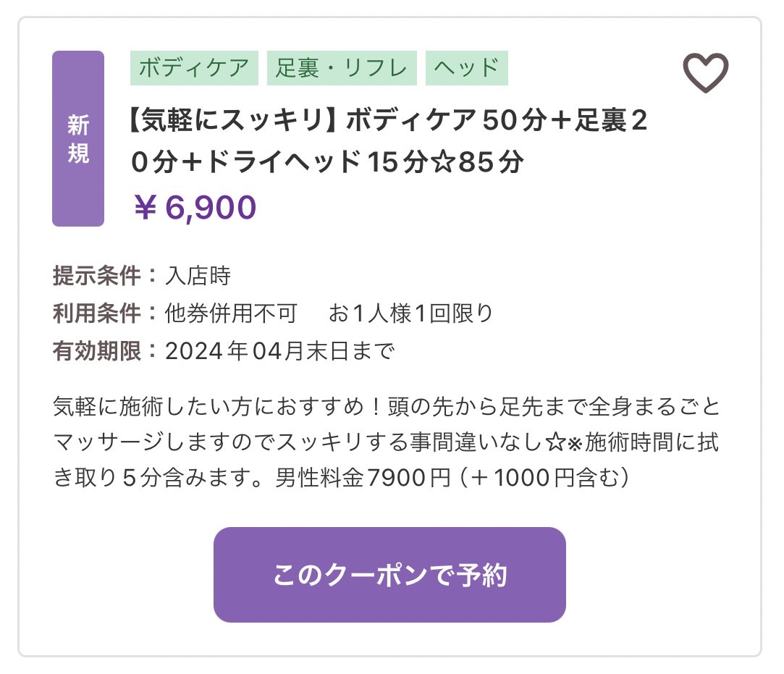
Task: Click the 入店時 condition value
Action: 198,276
